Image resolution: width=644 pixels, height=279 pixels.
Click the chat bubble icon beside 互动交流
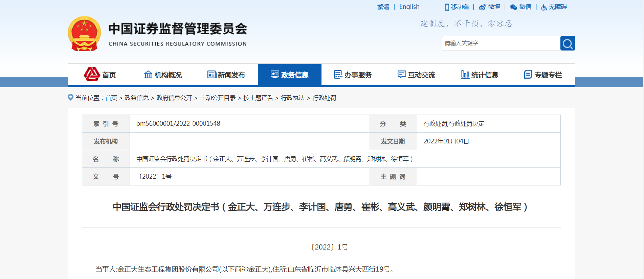(x=402, y=75)
